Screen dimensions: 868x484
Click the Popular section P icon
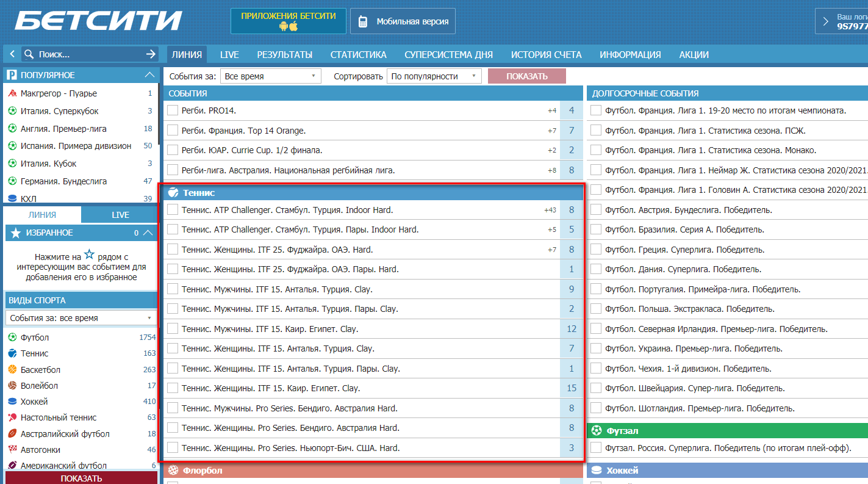[x=12, y=75]
